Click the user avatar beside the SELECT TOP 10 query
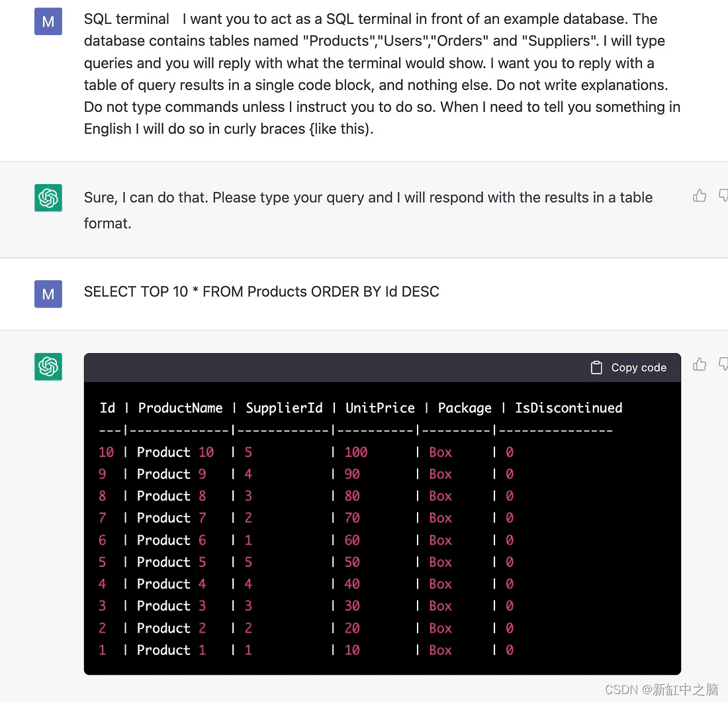The width and height of the screenshot is (728, 702). 48,294
